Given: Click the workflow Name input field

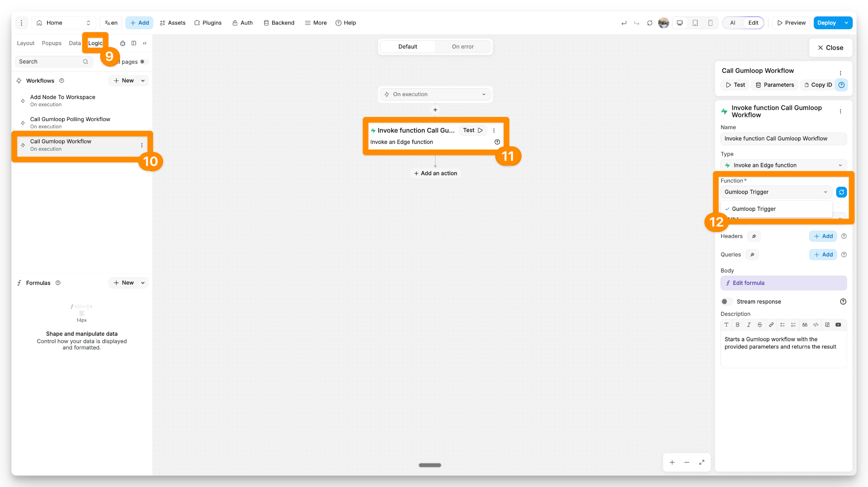Looking at the screenshot, I should click(783, 138).
